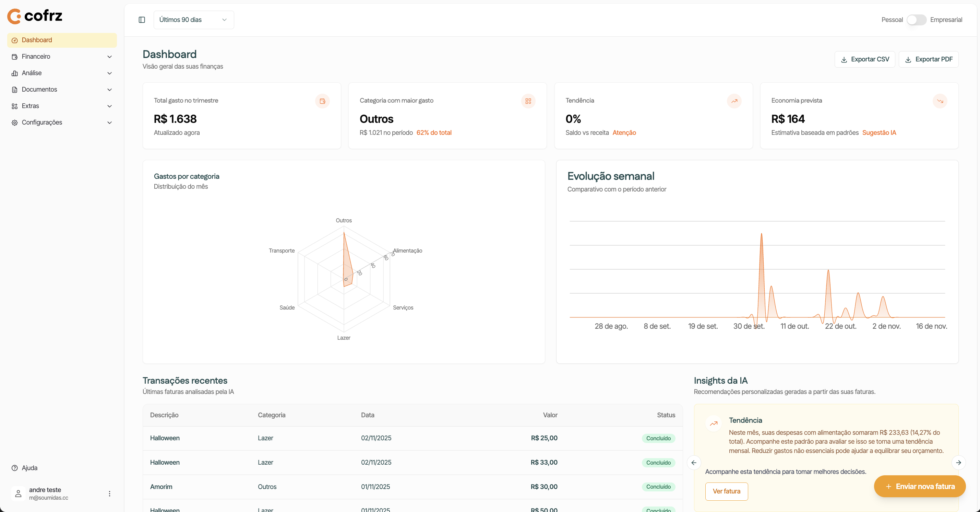
Task: Click the cofrz logo
Action: (x=35, y=16)
